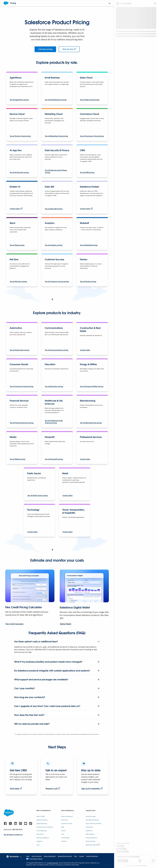Click See all ways to contact us

coord(13,835)
